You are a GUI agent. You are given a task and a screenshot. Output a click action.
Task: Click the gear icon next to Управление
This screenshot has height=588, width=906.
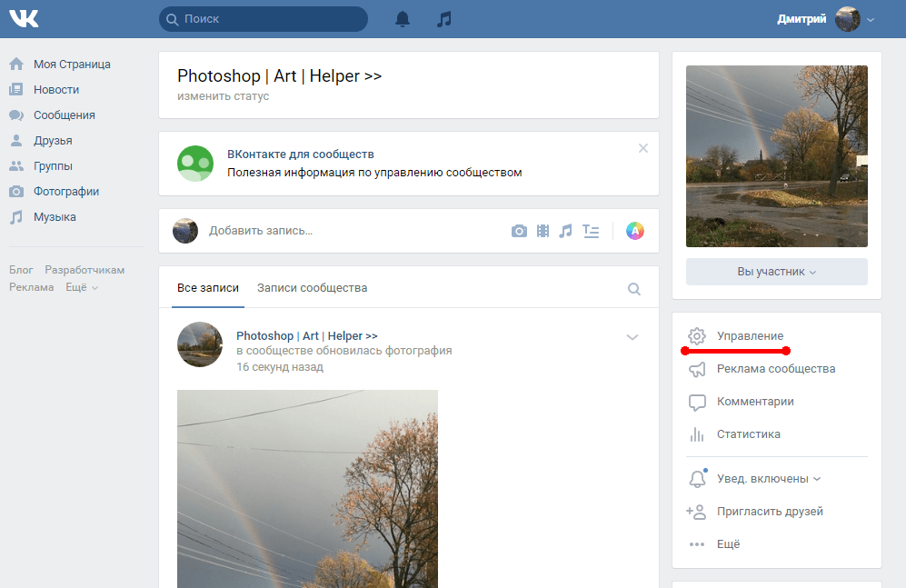point(697,336)
